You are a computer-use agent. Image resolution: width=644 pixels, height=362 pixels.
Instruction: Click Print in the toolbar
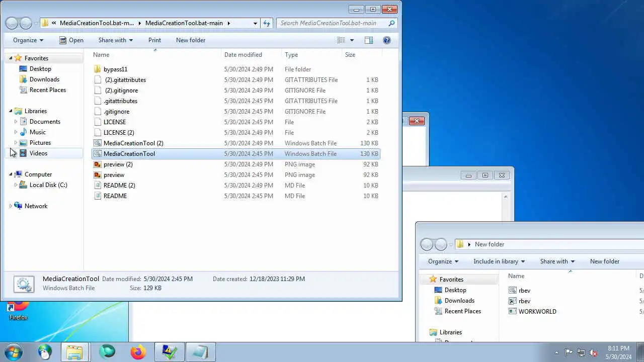pyautogui.click(x=154, y=40)
